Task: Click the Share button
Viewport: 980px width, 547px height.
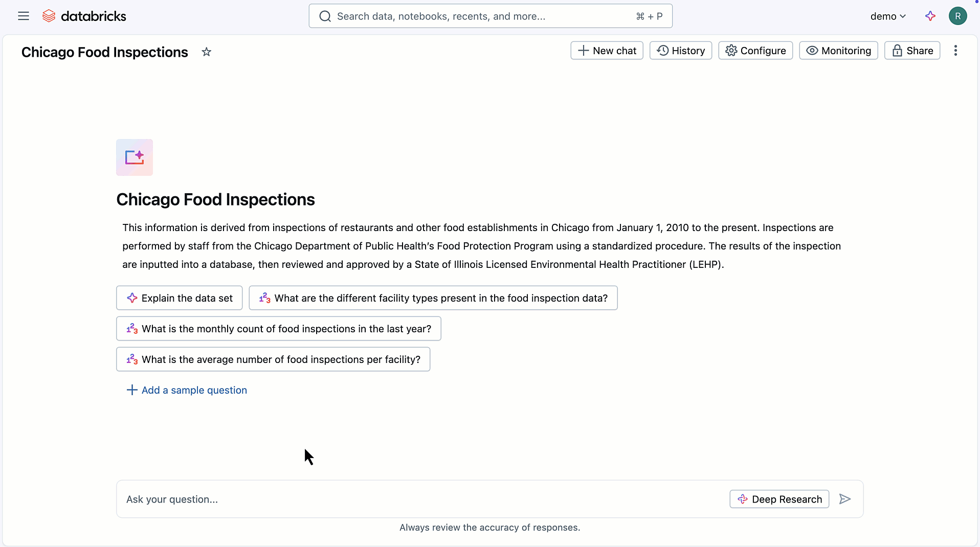Action: point(912,51)
